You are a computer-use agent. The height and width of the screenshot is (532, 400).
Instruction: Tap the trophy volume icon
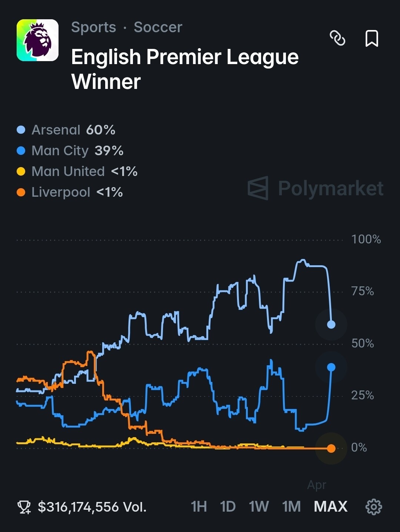[x=24, y=507]
